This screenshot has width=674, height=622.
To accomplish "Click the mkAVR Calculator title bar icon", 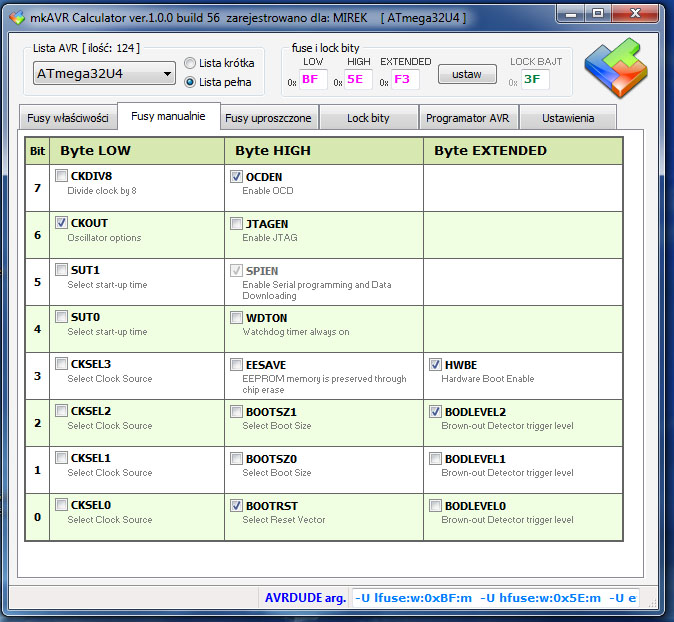I will [17, 18].
